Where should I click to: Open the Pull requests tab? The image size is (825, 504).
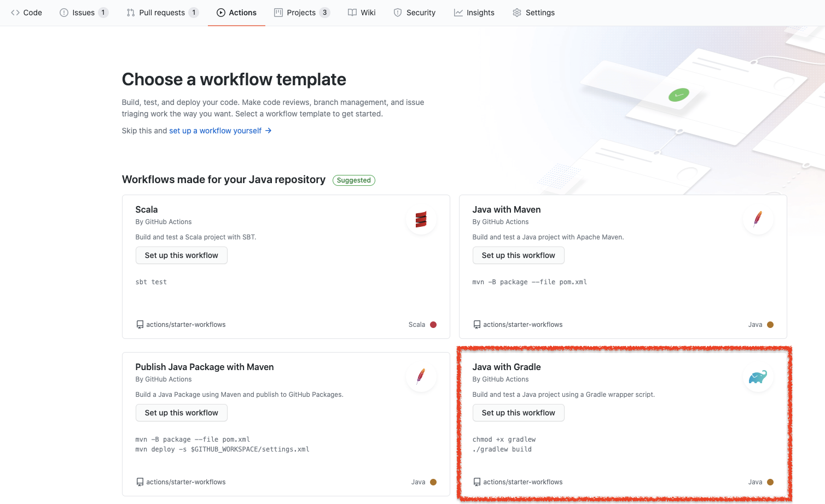(x=162, y=13)
